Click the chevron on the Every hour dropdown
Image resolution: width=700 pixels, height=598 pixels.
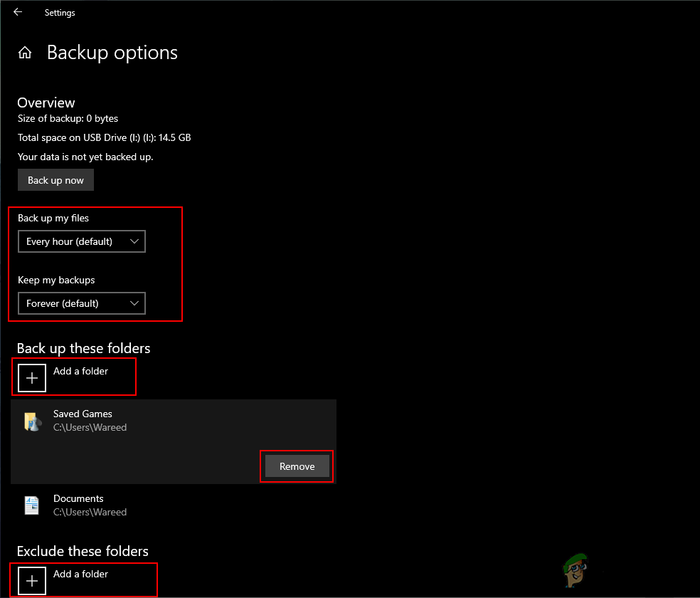coord(135,241)
